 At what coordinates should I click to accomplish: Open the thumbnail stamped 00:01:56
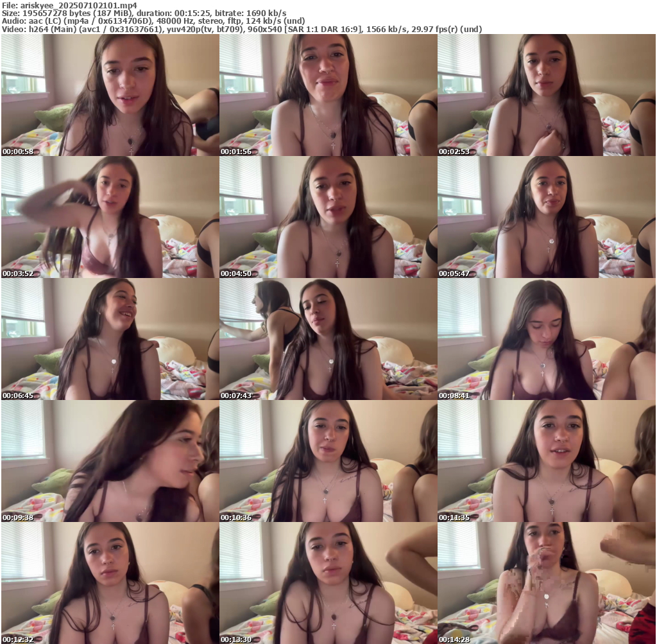click(x=328, y=95)
